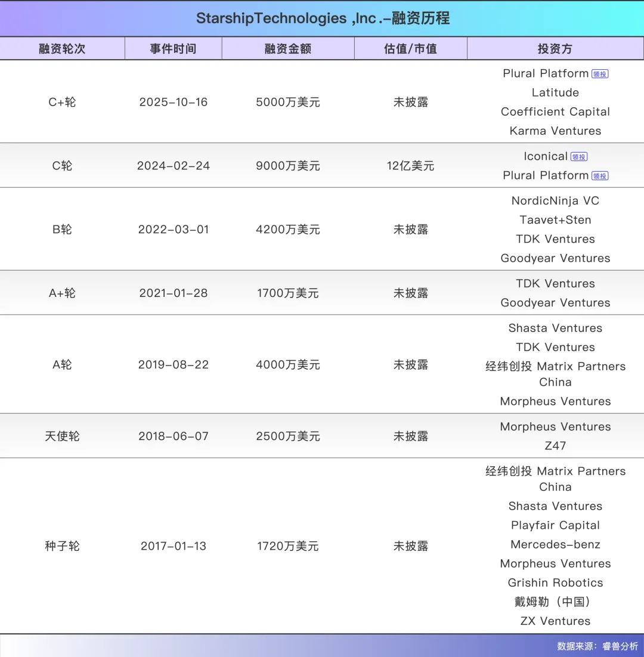Select the date 2019-08-22
Screen dimensions: 644x657
[173, 364]
